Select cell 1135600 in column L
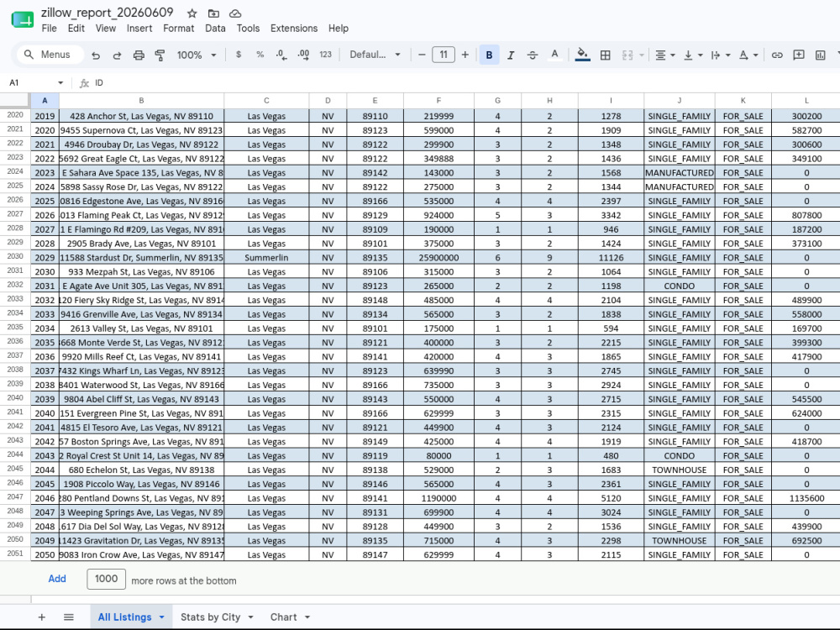Viewport: 840px width, 630px height. [x=806, y=498]
